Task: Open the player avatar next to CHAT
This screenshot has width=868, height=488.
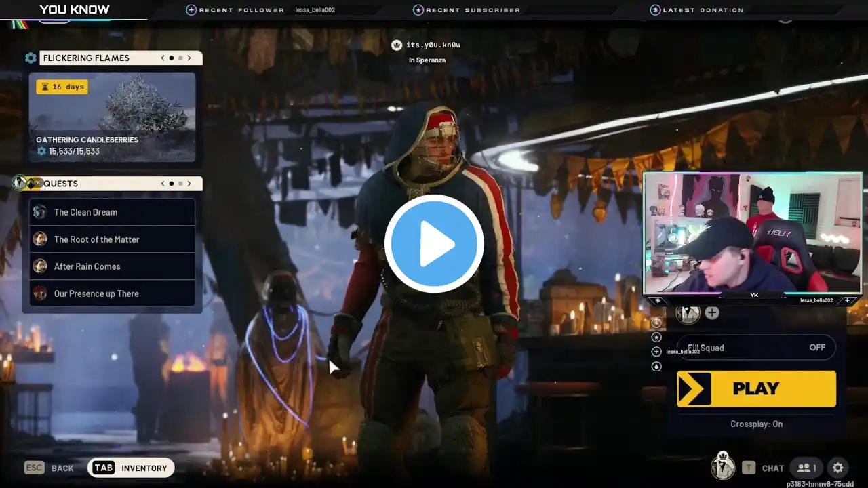Action: pos(723,466)
